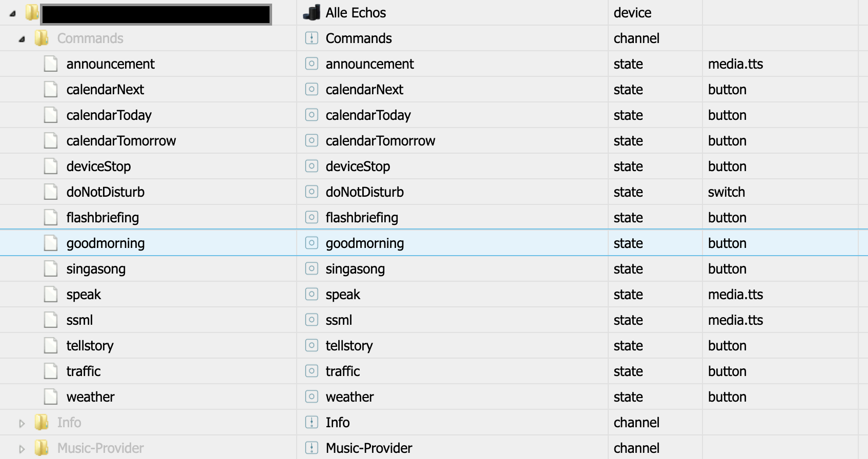Click the doNotDisturb state icon
The height and width of the screenshot is (459, 868).
click(312, 192)
